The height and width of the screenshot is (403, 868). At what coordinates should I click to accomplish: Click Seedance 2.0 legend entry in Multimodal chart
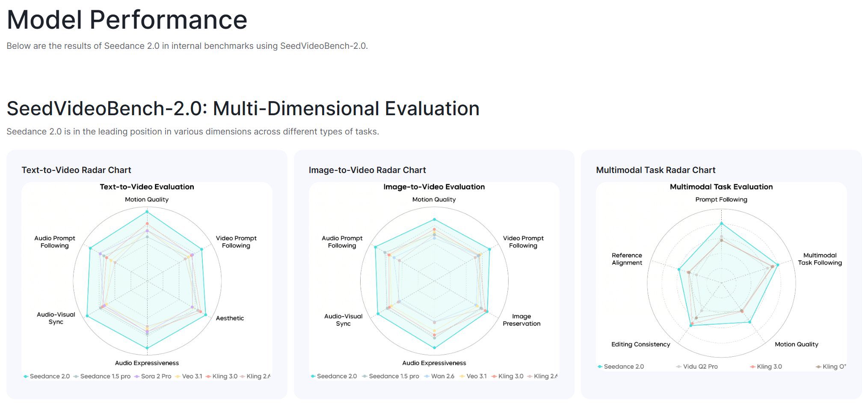click(621, 367)
